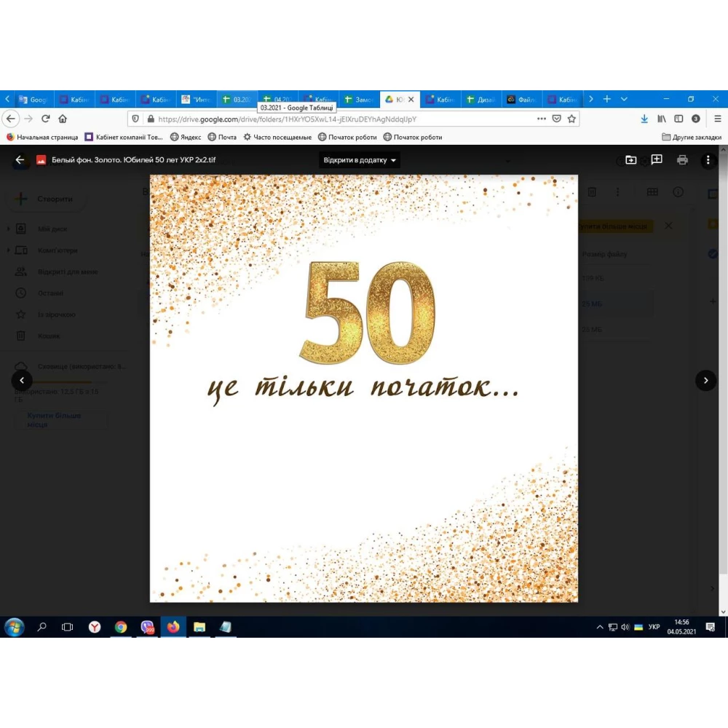This screenshot has width=728, height=728.
Task: Open the Firefox hamburger menu
Action: (718, 118)
